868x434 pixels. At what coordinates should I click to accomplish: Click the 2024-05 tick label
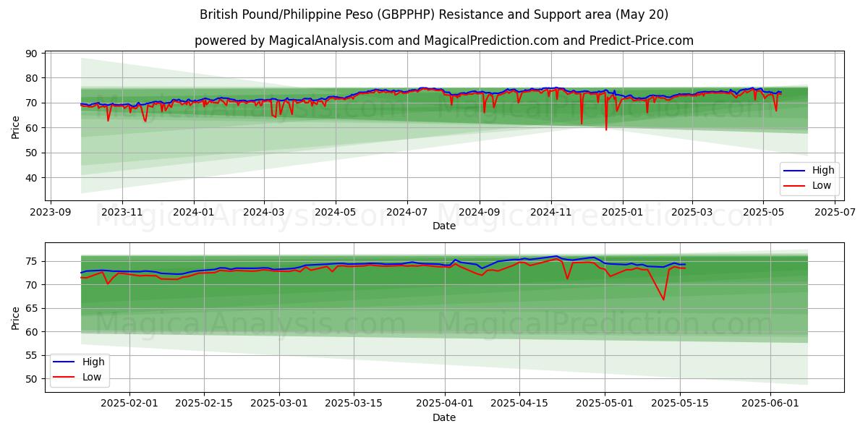click(x=335, y=212)
